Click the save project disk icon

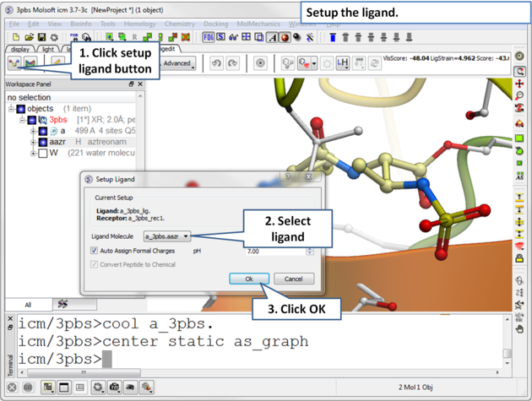(x=42, y=38)
